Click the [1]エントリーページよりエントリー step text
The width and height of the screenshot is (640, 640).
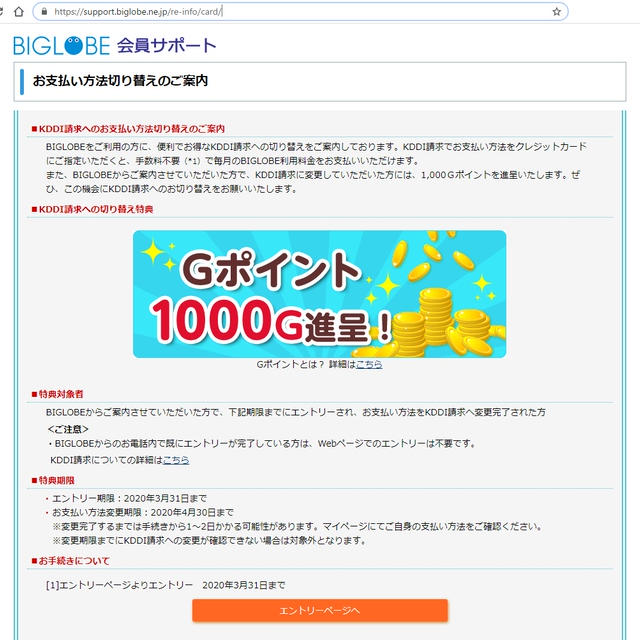[119, 585]
